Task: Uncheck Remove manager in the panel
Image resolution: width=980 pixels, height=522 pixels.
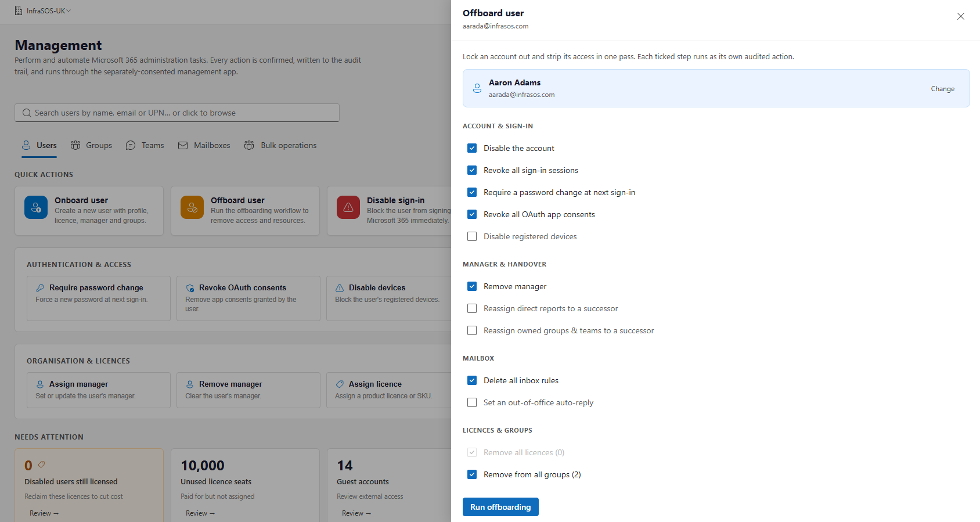Action: (472, 286)
